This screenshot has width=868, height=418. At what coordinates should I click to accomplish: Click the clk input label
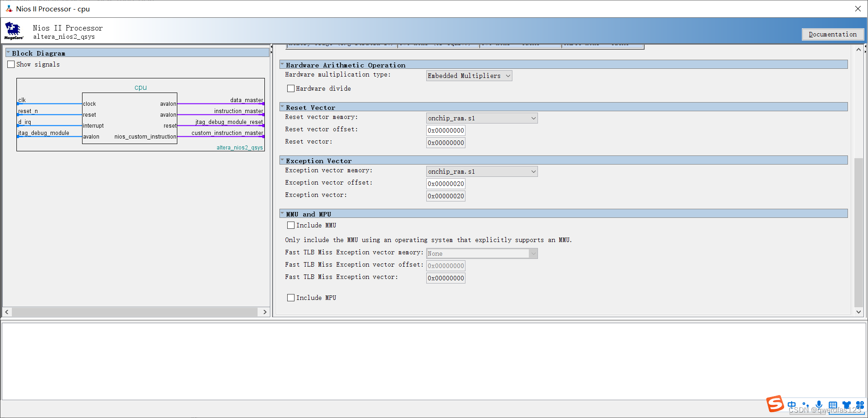point(22,100)
